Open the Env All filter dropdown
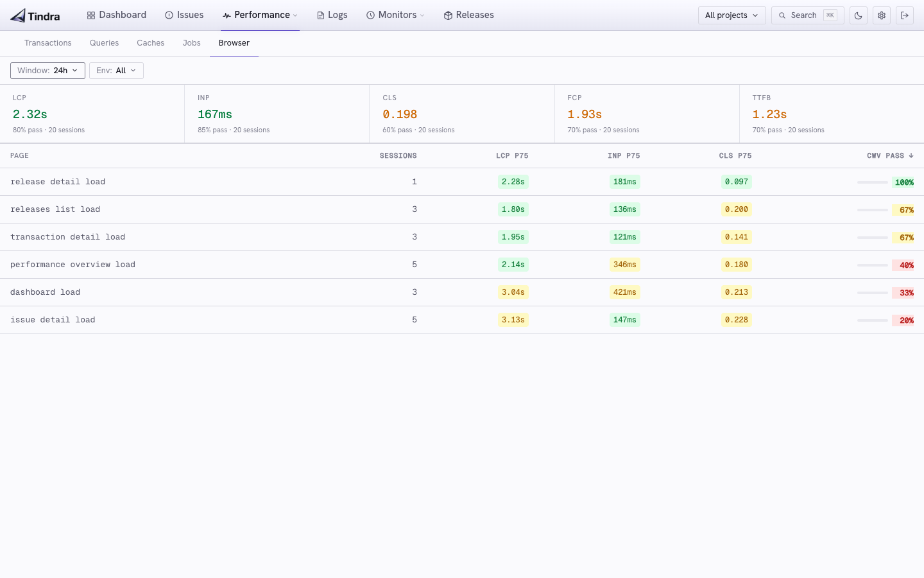 (116, 71)
